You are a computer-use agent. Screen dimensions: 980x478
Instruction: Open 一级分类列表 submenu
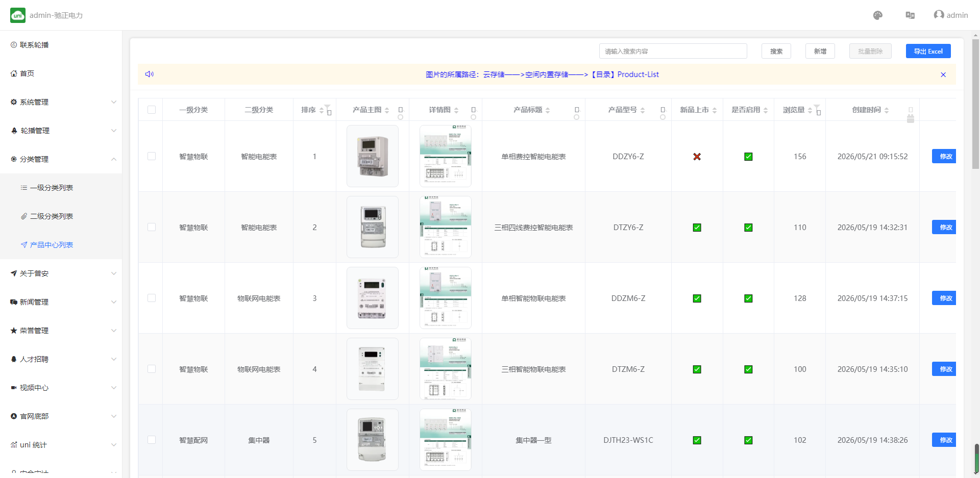pyautogui.click(x=61, y=188)
